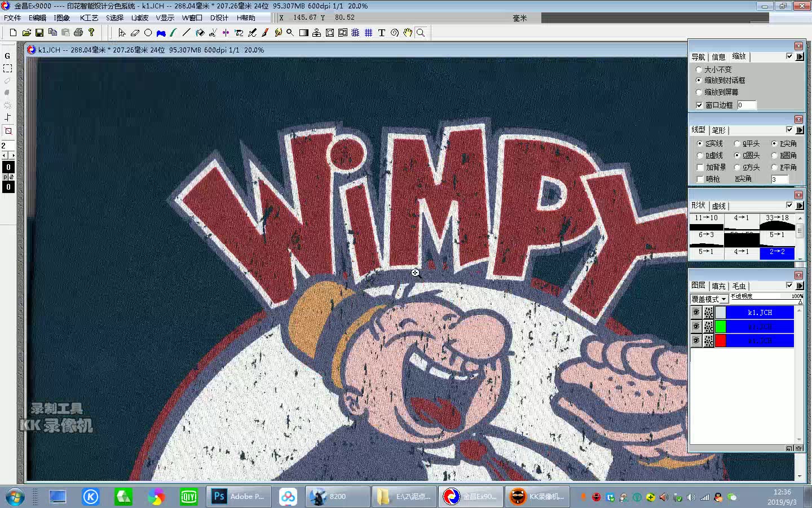Toggle the 窗口边框 checkbox

(x=699, y=105)
